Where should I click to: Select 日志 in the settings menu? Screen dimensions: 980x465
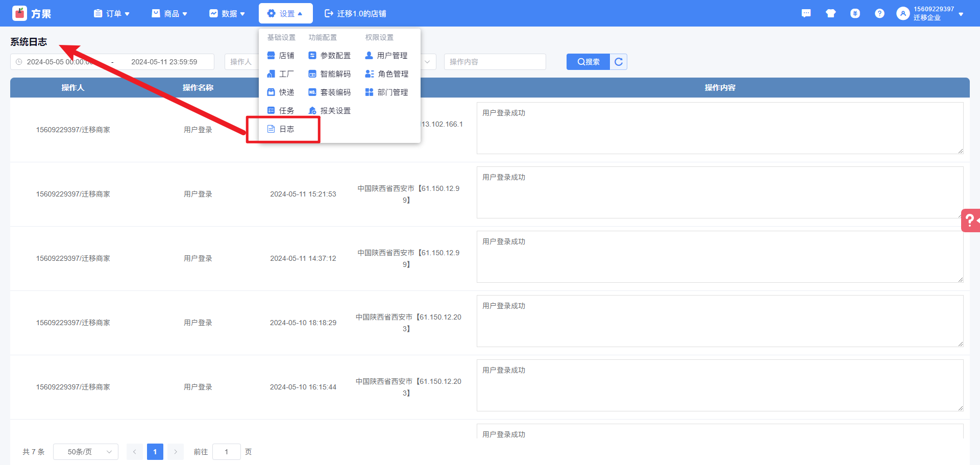click(286, 129)
